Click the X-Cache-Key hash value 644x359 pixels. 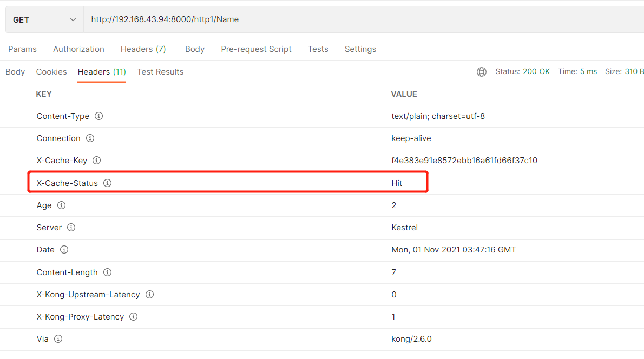(464, 161)
